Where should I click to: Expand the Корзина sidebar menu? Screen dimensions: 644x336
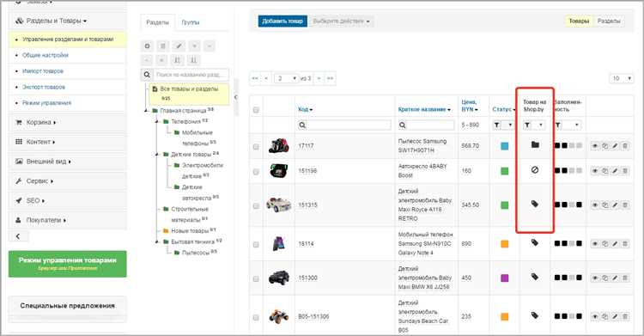67,122
